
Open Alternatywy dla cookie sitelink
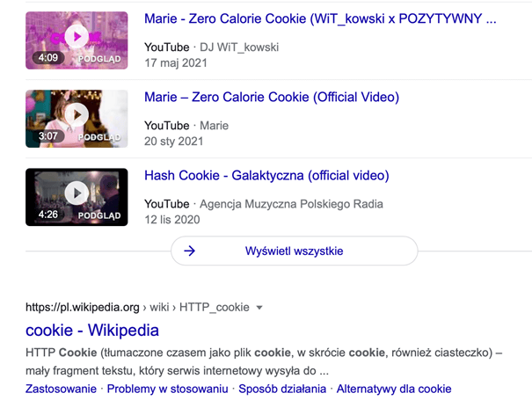(394, 389)
